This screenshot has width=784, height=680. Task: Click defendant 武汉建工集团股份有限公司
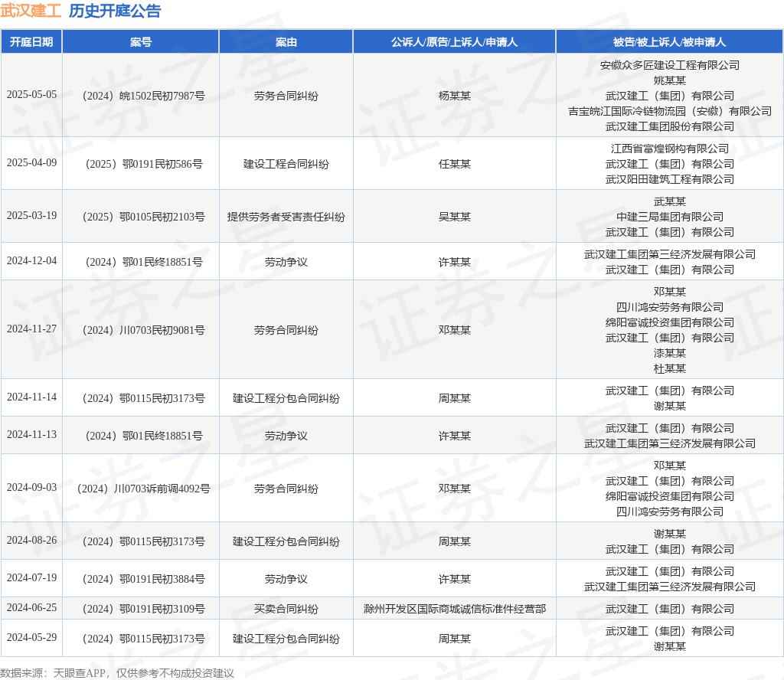coord(669,126)
